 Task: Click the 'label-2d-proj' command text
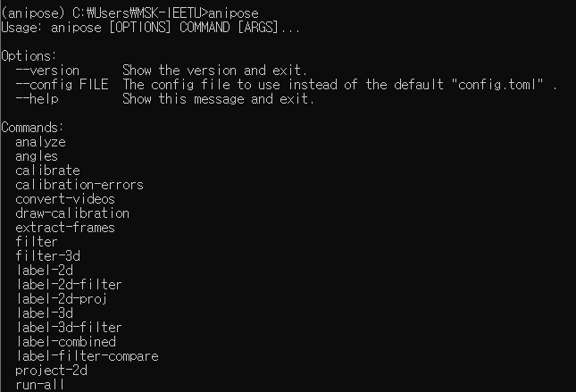point(62,299)
